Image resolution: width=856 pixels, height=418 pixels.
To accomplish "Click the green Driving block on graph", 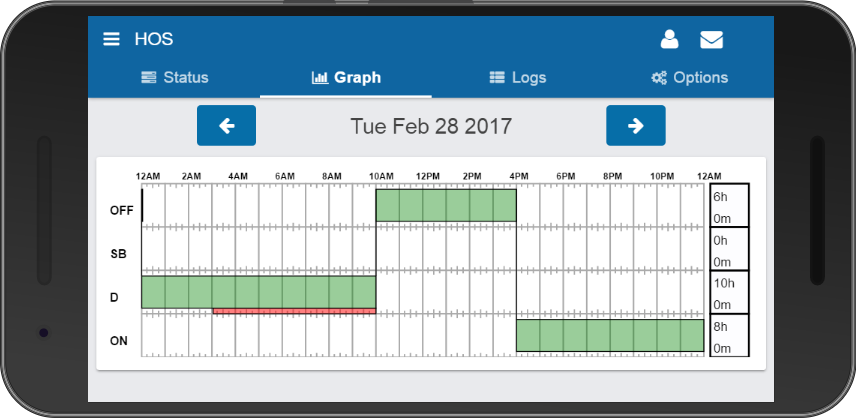I will [x=258, y=292].
